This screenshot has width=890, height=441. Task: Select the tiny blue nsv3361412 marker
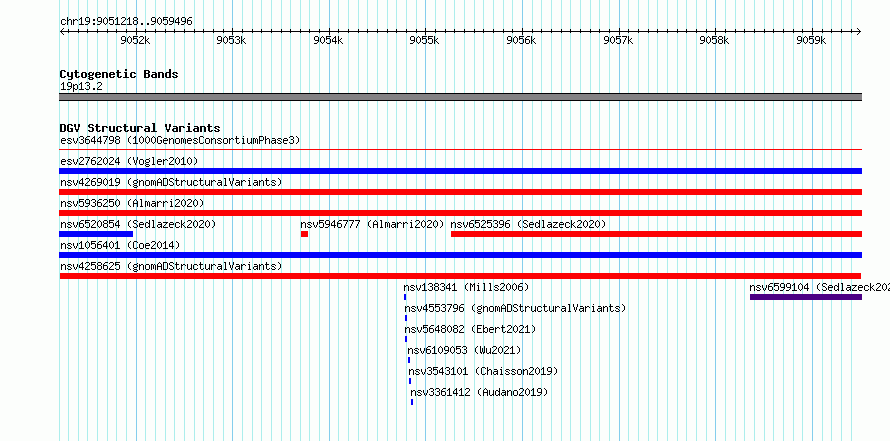tap(412, 402)
